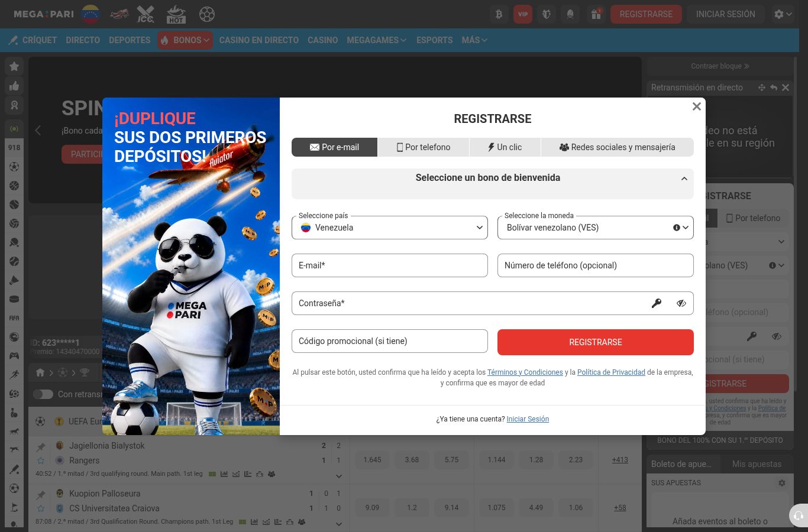808x532 pixels.
Task: Click red REGISTRARSE button in dialog
Action: (596, 342)
